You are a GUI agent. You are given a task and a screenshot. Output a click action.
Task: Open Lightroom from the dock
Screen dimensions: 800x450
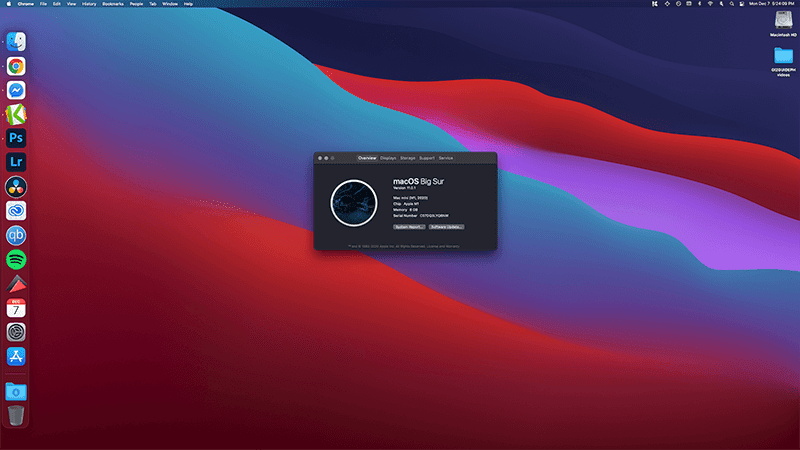tap(16, 162)
